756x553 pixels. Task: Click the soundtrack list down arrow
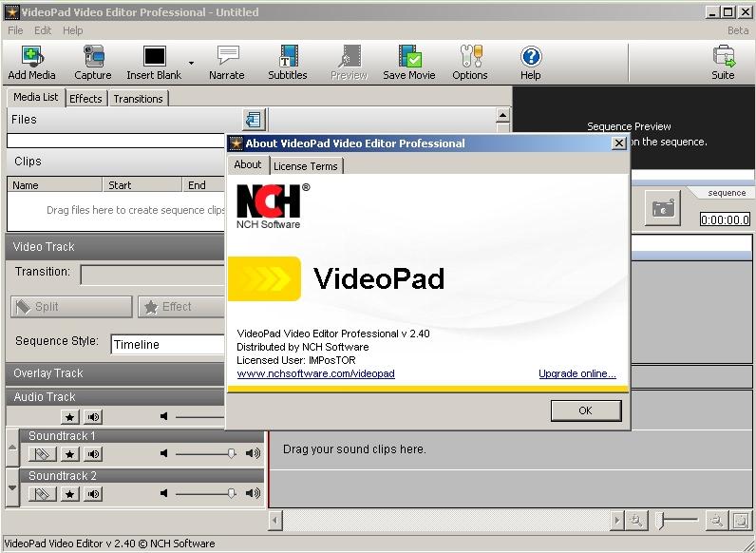[x=12, y=487]
